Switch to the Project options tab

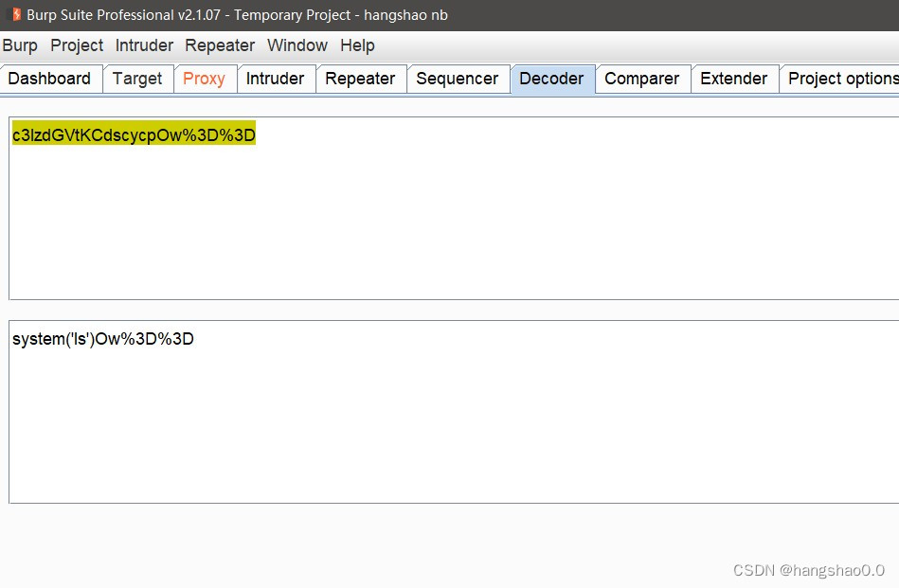[x=840, y=79]
